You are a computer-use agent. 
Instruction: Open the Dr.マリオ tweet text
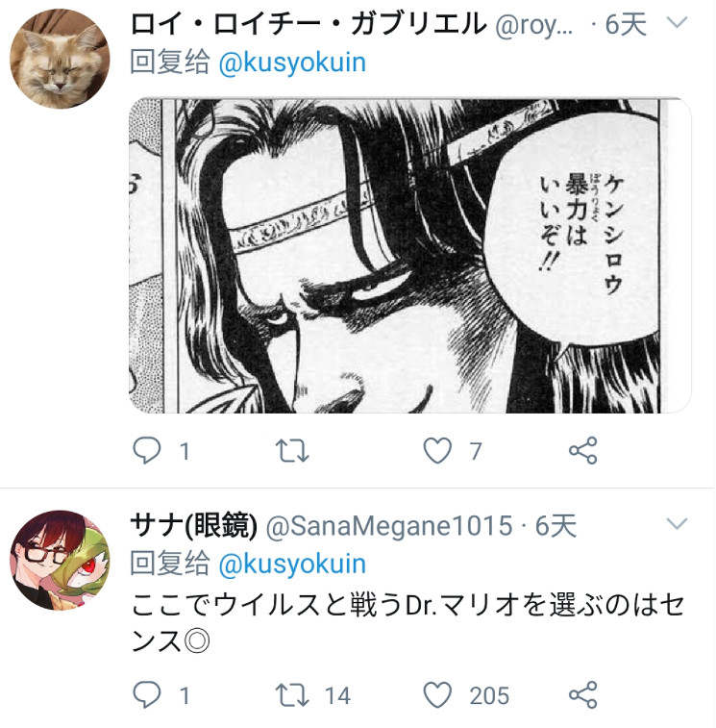pos(407,623)
